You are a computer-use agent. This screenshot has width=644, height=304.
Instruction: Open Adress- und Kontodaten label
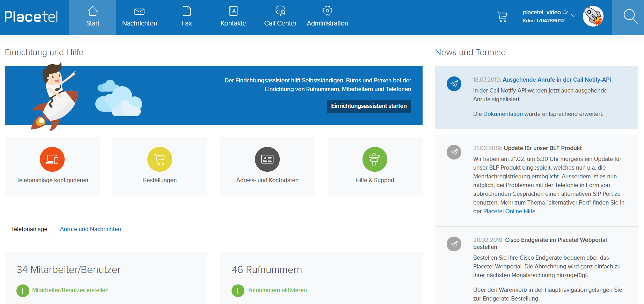pos(268,180)
